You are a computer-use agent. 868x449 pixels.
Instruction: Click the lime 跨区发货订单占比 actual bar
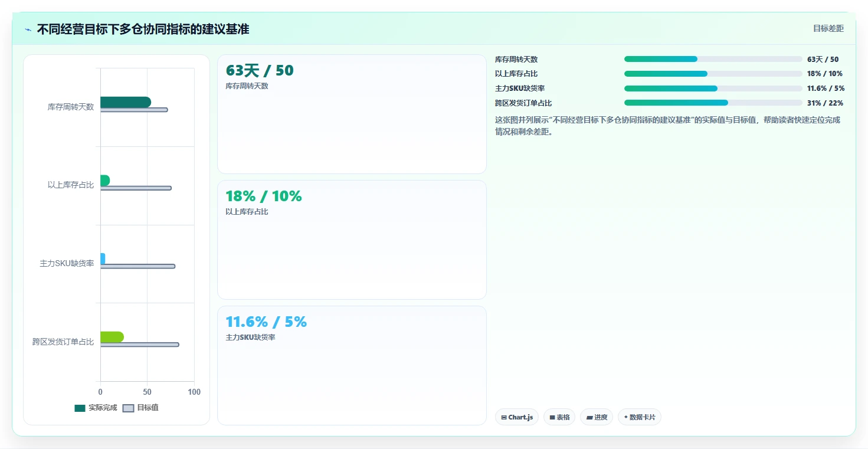[112, 337]
